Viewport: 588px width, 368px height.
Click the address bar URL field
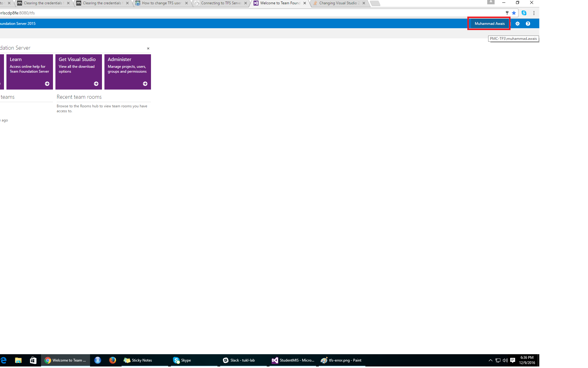245,13
